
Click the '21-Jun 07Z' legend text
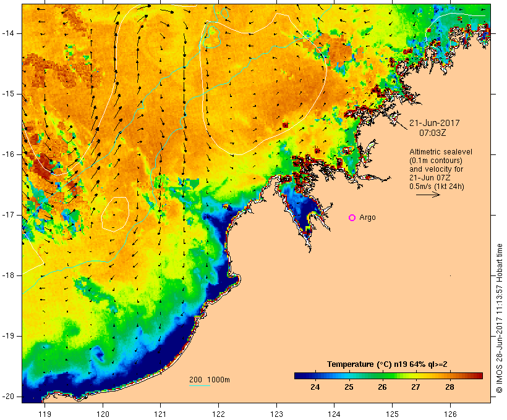point(430,178)
